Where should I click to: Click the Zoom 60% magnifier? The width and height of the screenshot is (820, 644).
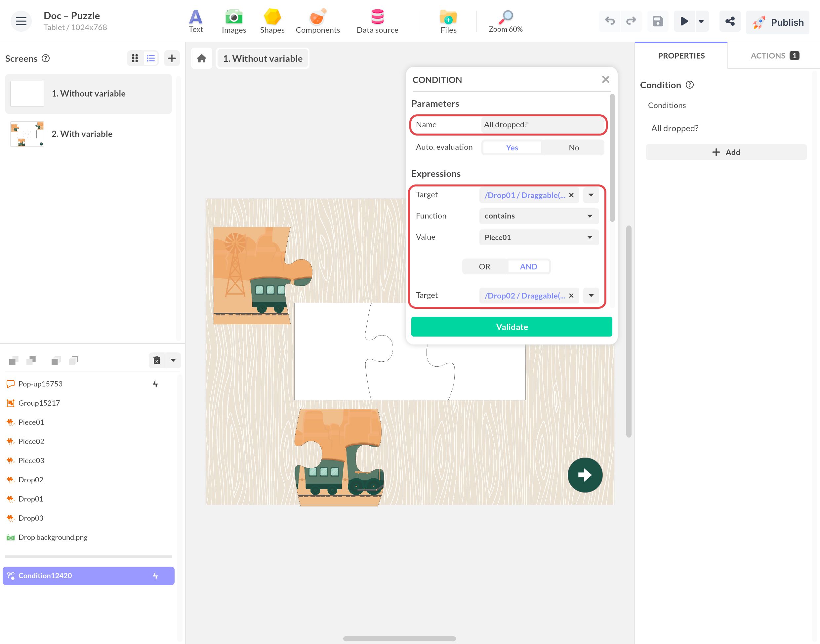[506, 21]
